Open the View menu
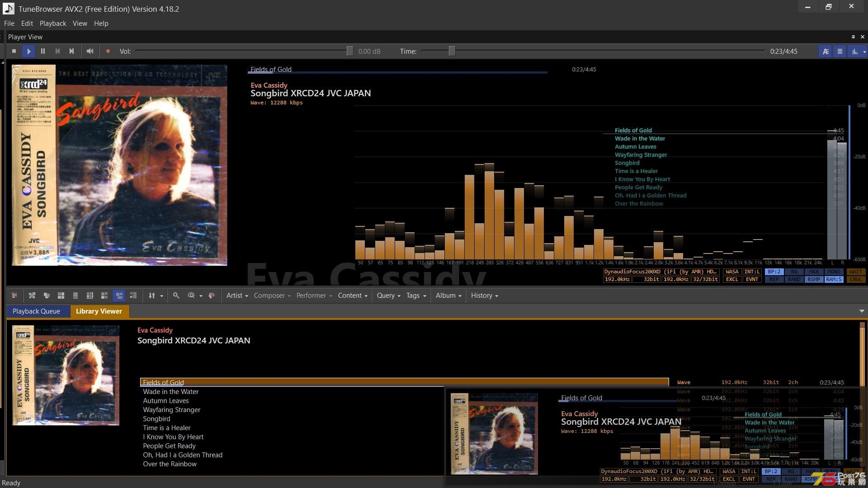 pos(80,23)
